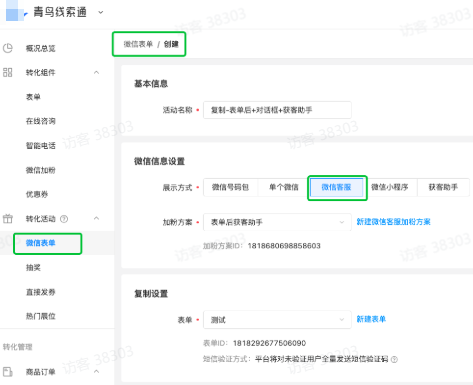Open 微信加粉 in the sidebar
Screen dimensions: 473x385
[x=41, y=170]
